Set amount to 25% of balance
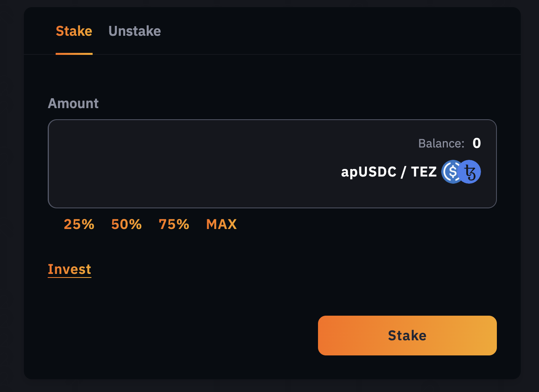Screen dimensions: 539x392 point(79,224)
